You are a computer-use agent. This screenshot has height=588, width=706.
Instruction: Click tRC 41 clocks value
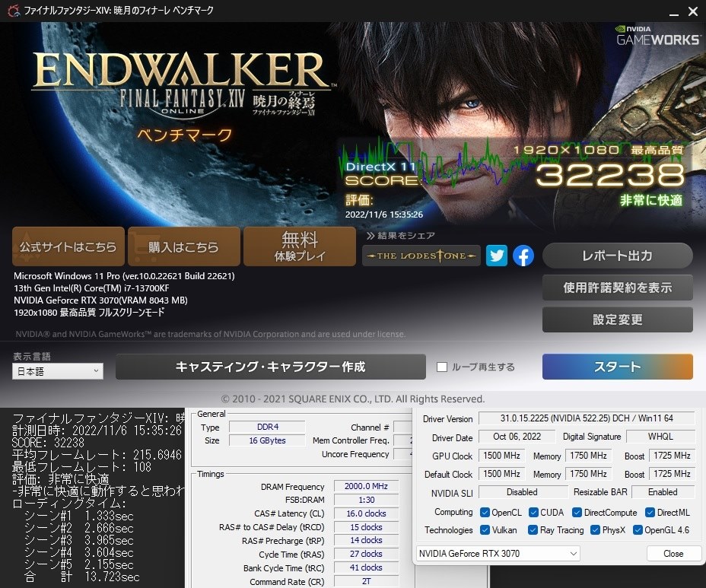(366, 567)
